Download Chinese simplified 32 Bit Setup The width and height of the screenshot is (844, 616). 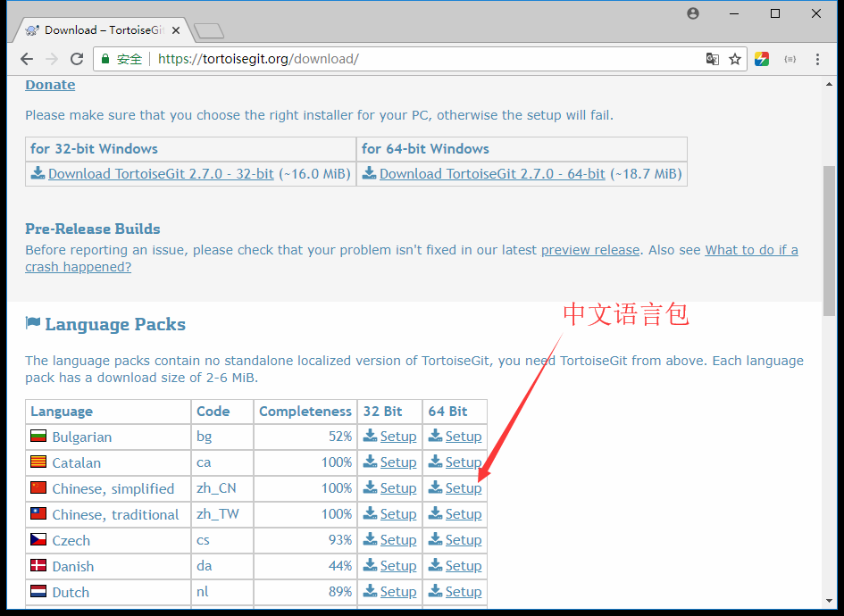coord(397,488)
